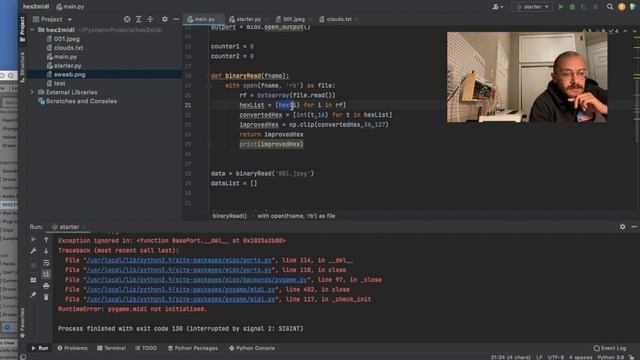This screenshot has width=640, height=360.
Task: Switch to clouds.txt editor tab
Action: pos(338,19)
